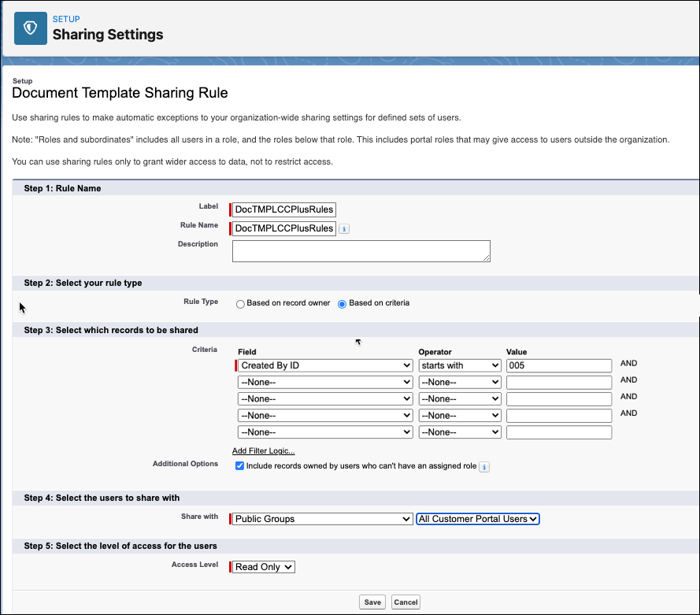Viewport: 700px width, 615px height.
Task: Open the Read Only access level dropdown
Action: pos(264,567)
